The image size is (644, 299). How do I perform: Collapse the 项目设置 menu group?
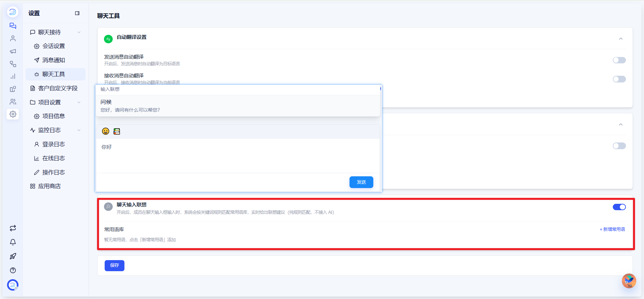pos(79,102)
